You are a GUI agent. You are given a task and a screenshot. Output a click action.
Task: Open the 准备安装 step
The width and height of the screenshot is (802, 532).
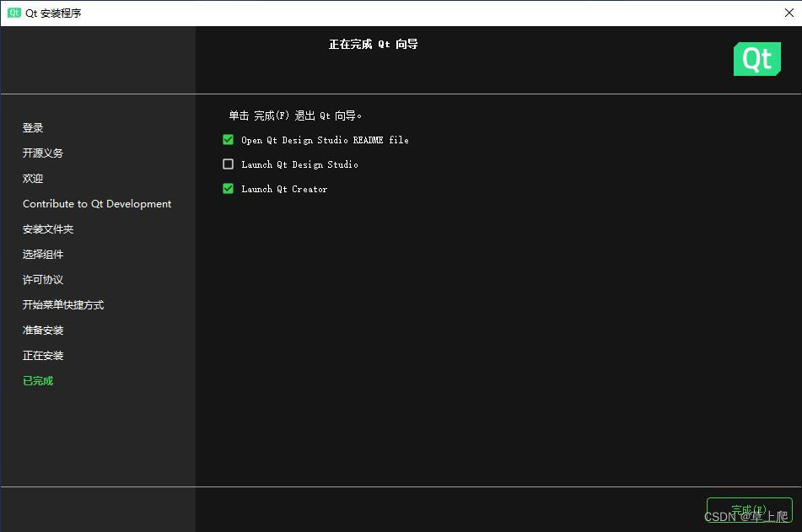pos(42,330)
